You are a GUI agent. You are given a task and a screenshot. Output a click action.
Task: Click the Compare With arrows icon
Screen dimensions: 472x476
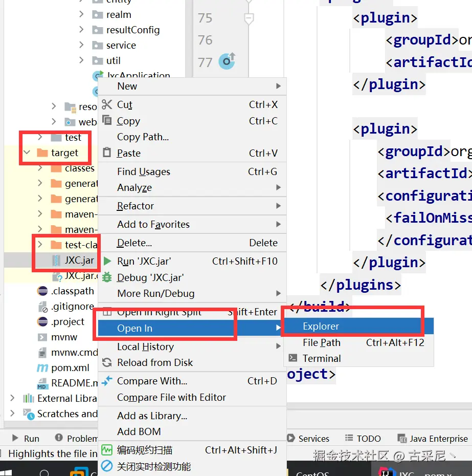point(107,381)
